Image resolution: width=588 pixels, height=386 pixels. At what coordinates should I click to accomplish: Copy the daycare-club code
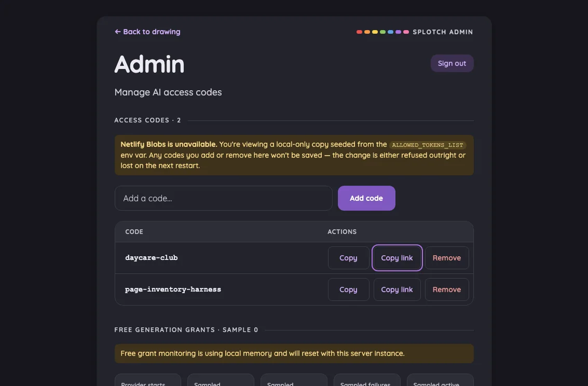348,258
